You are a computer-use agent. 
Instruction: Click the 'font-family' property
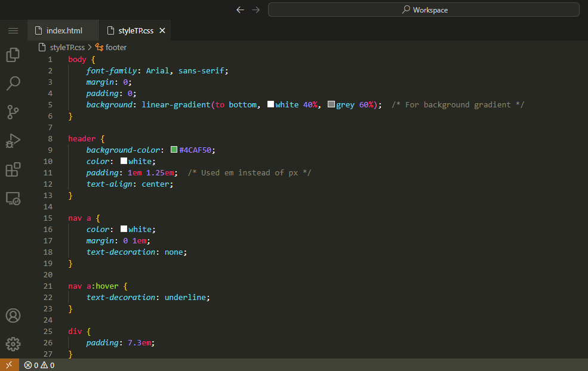(x=112, y=70)
